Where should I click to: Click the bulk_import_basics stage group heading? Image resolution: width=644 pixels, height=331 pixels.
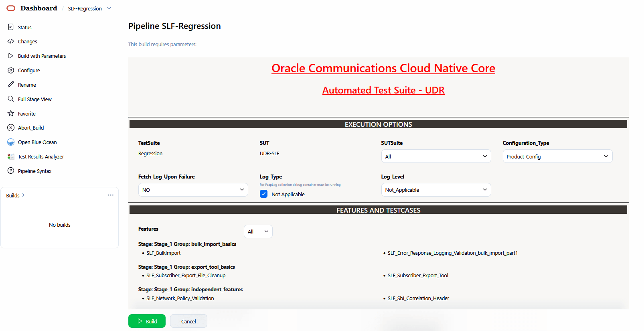click(187, 244)
